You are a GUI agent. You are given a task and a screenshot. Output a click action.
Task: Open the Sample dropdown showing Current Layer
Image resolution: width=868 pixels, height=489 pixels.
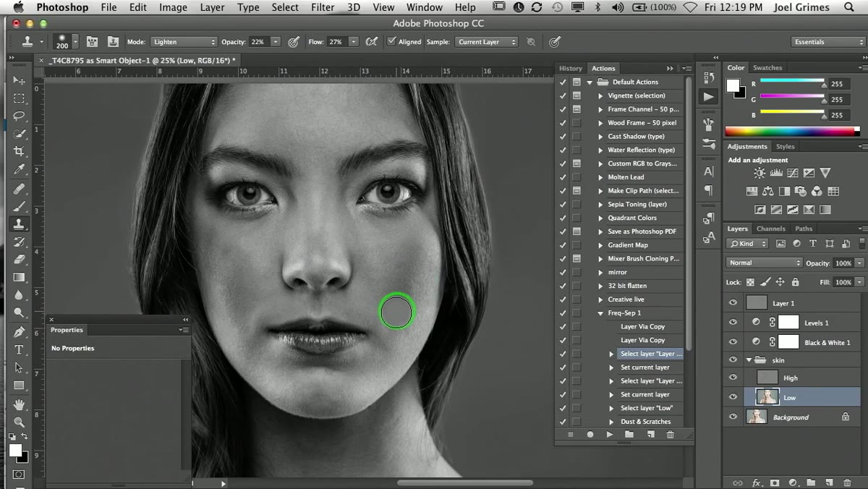click(x=487, y=42)
